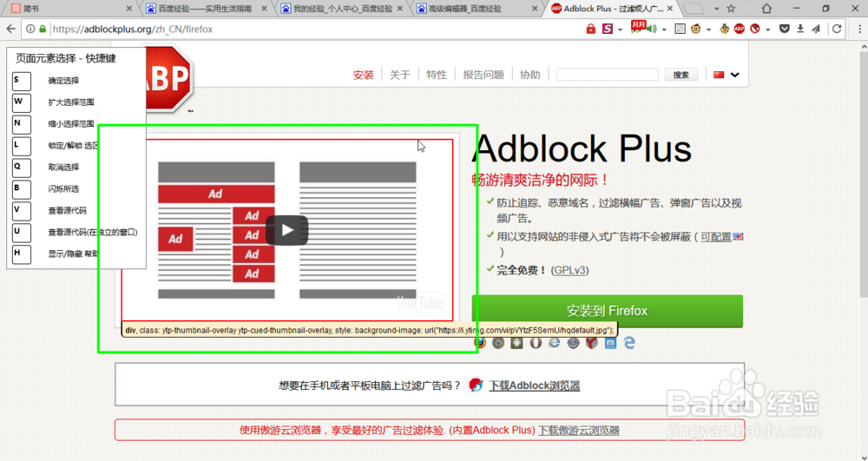The width and height of the screenshot is (868, 461).
Task: Open the 下载Adblock浏览器 link
Action: [534, 385]
